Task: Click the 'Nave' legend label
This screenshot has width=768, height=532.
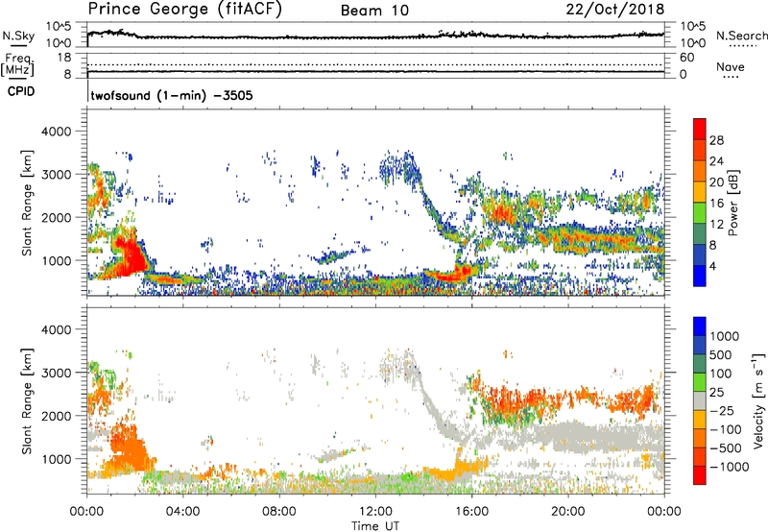Action: [731, 66]
